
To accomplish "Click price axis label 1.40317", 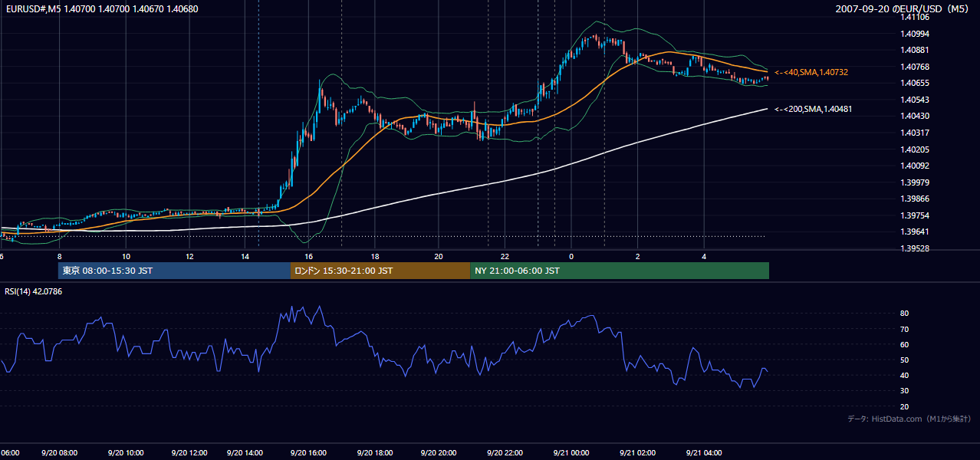I will click(916, 133).
